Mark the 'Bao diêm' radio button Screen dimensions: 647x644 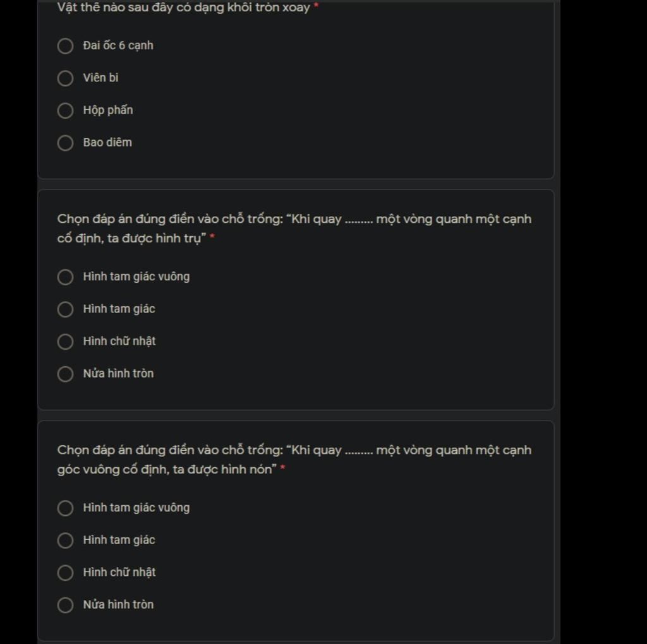pos(66,143)
